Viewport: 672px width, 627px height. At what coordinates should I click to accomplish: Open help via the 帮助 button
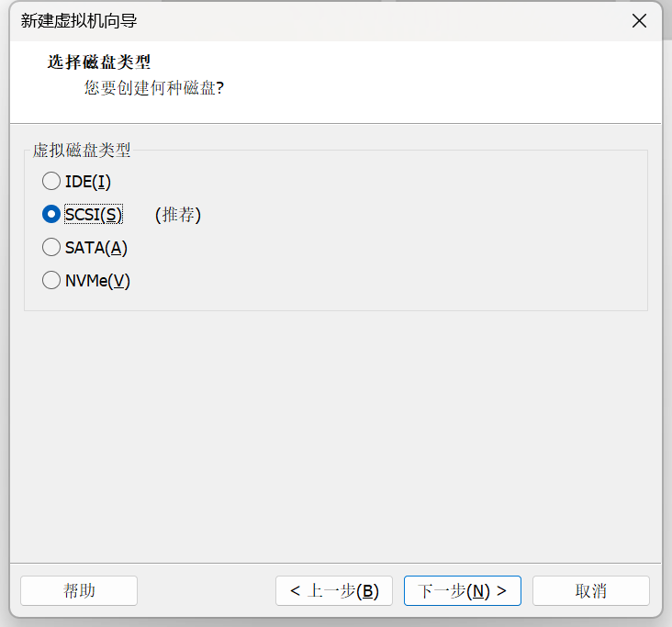click(x=79, y=590)
